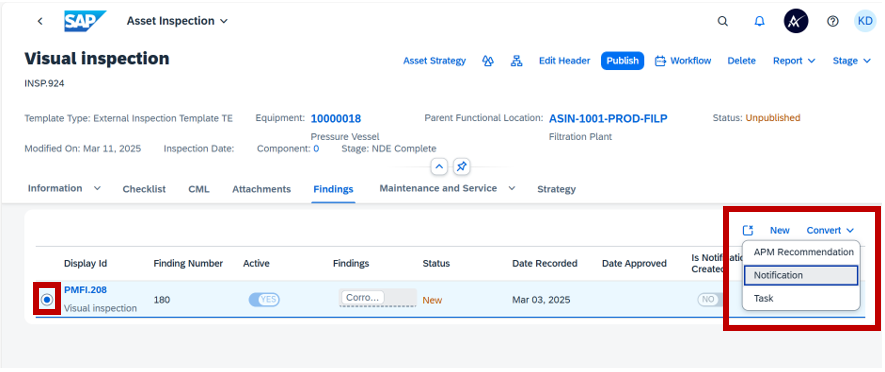Click the export icon left of New
The width and height of the screenshot is (885, 372).
[x=748, y=230]
